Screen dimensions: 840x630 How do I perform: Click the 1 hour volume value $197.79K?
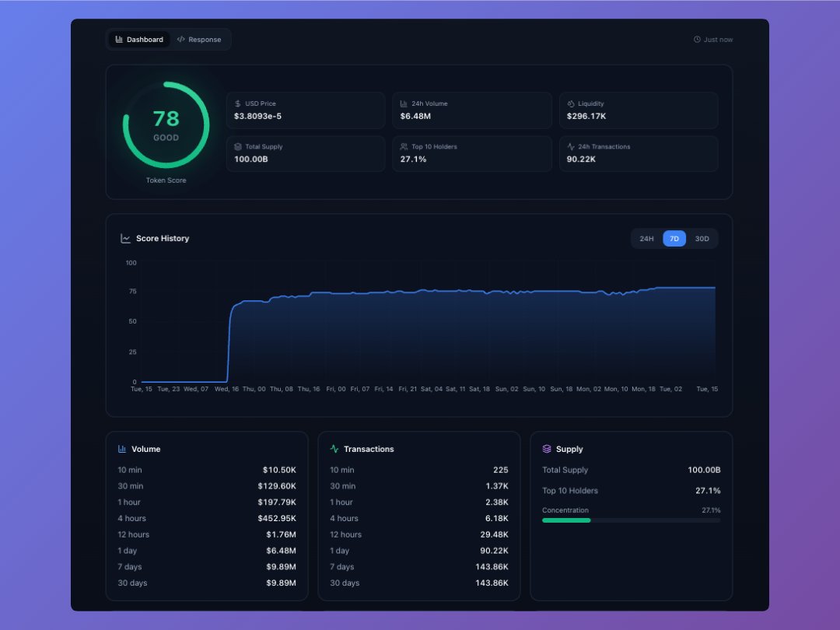[276, 502]
